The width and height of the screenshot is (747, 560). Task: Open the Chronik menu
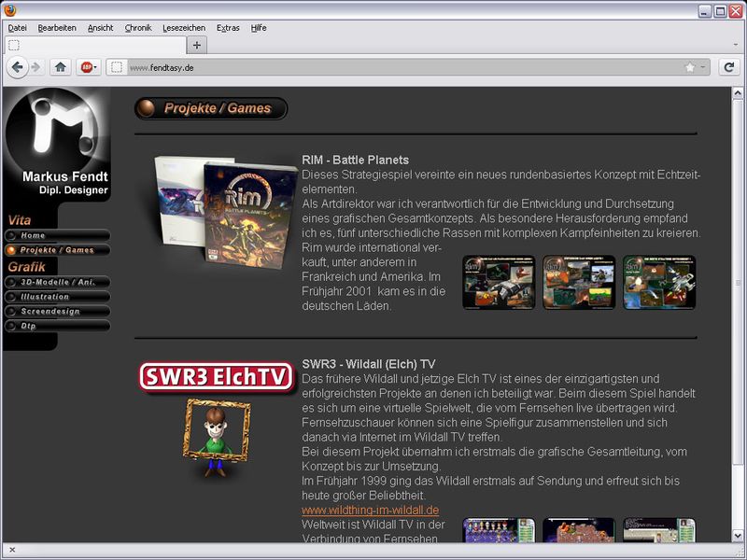pos(138,28)
